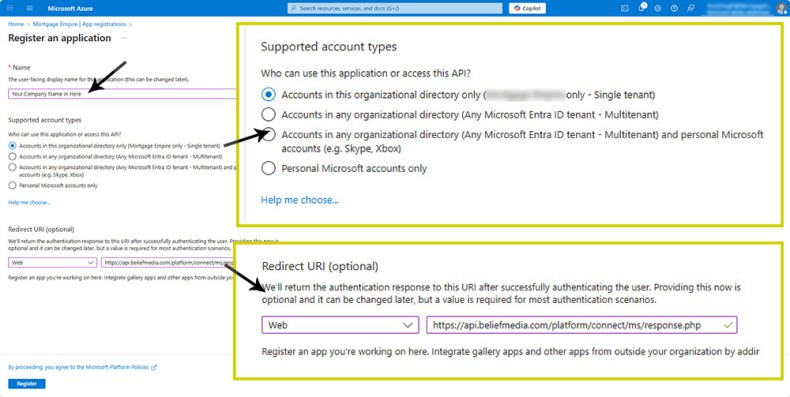
Task: Click the Register button
Action: click(x=27, y=384)
